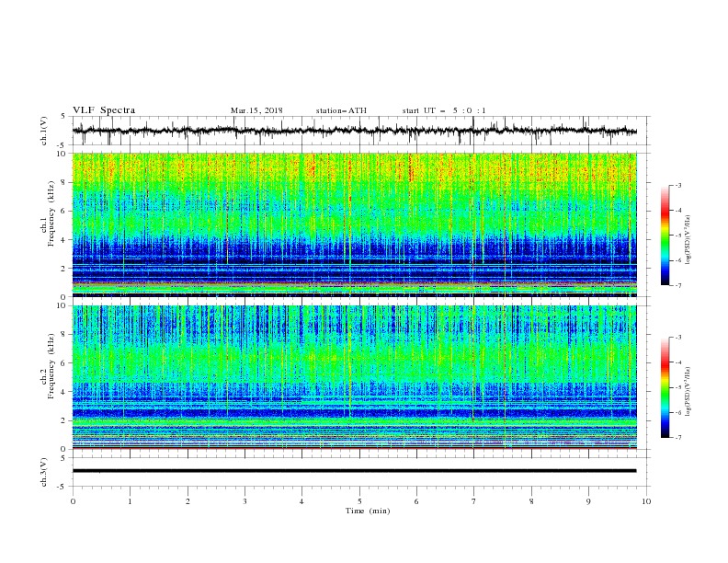Click the time axis tick label "5"
The height and width of the screenshot is (563, 728).
(359, 501)
